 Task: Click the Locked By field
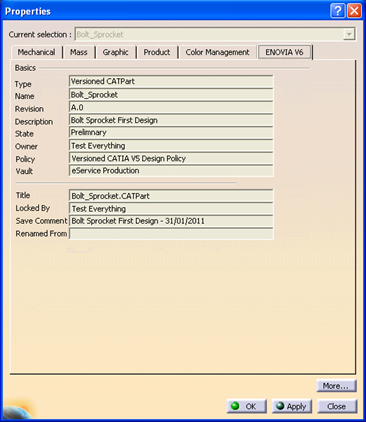point(171,209)
